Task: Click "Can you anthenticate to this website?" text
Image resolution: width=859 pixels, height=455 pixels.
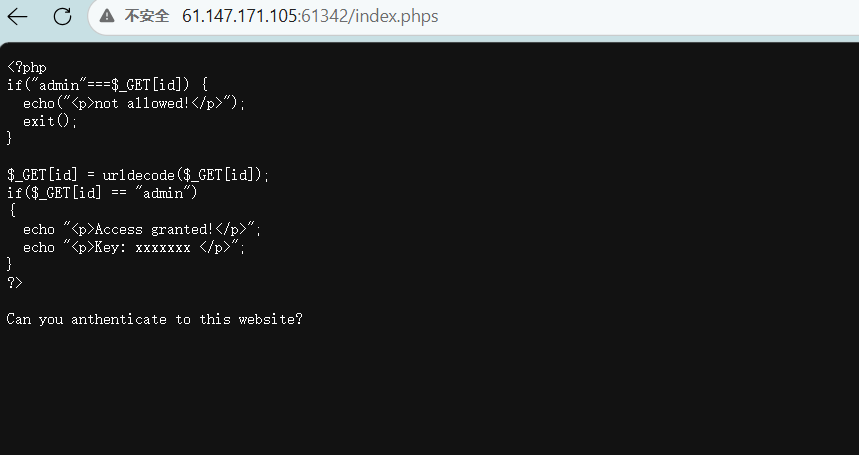Action: click(x=154, y=319)
